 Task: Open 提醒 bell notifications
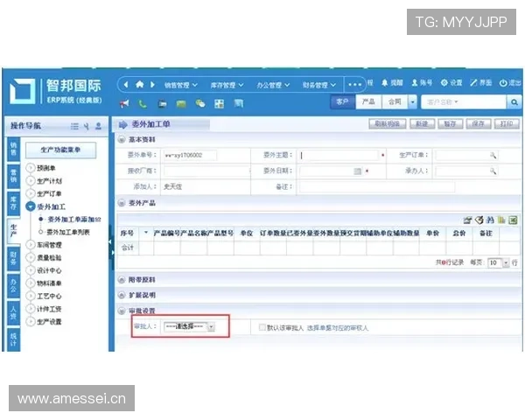(x=392, y=83)
